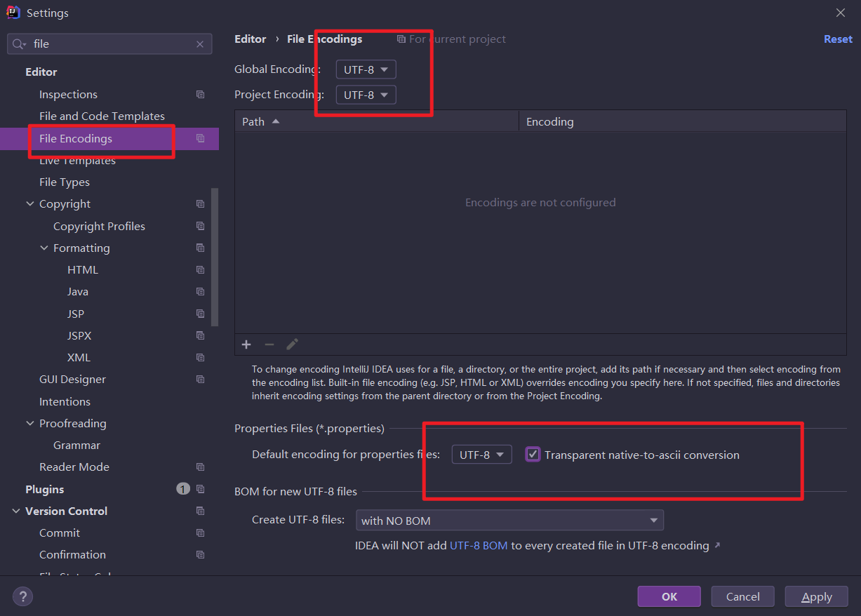The width and height of the screenshot is (861, 616).
Task: Select Grammar under Proofreading
Action: pos(76,446)
